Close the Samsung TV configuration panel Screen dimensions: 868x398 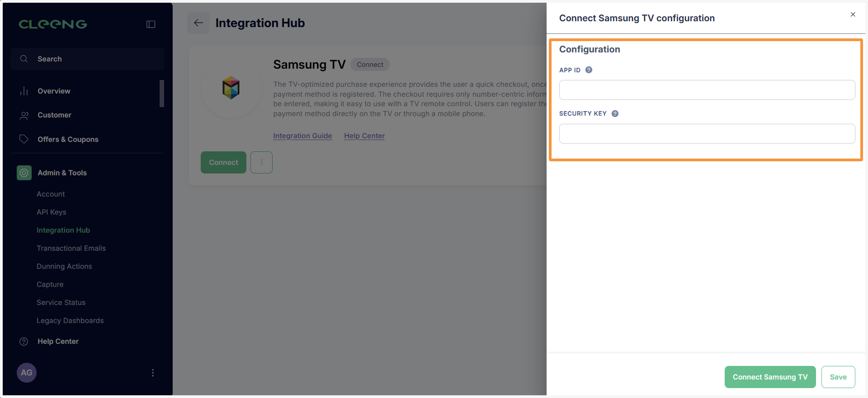tap(853, 14)
